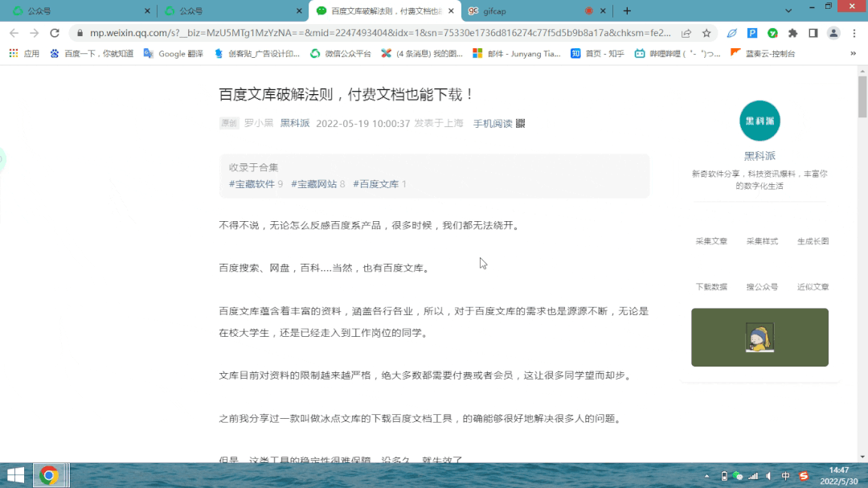Open the (4 条消息) 我的图 bookmark

tap(422, 54)
